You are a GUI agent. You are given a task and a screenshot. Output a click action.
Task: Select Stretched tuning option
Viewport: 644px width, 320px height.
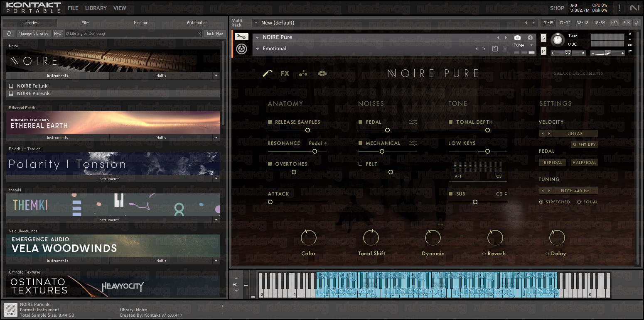541,202
